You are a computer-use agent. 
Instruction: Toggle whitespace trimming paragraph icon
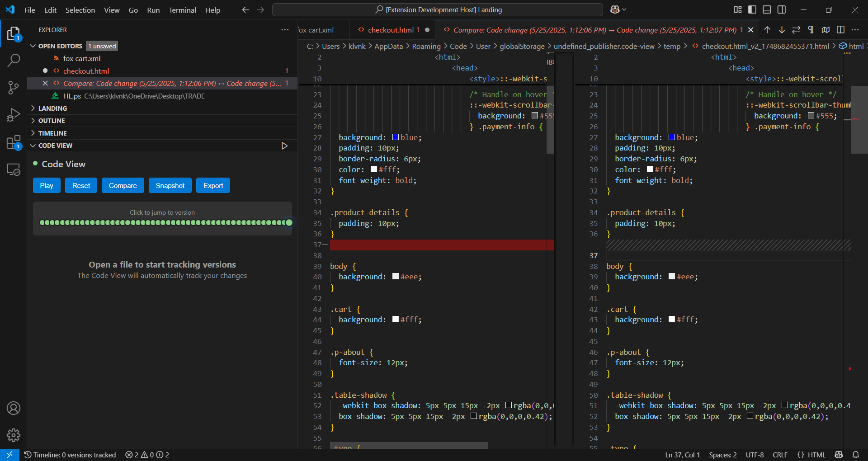point(811,30)
